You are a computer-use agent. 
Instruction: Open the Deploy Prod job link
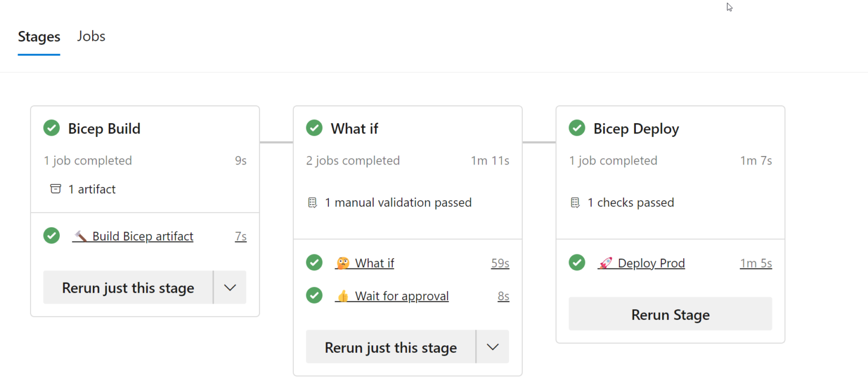(641, 263)
